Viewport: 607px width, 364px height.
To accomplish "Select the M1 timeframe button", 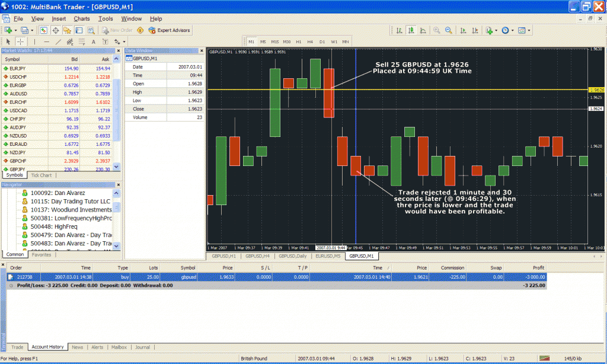I will [251, 41].
